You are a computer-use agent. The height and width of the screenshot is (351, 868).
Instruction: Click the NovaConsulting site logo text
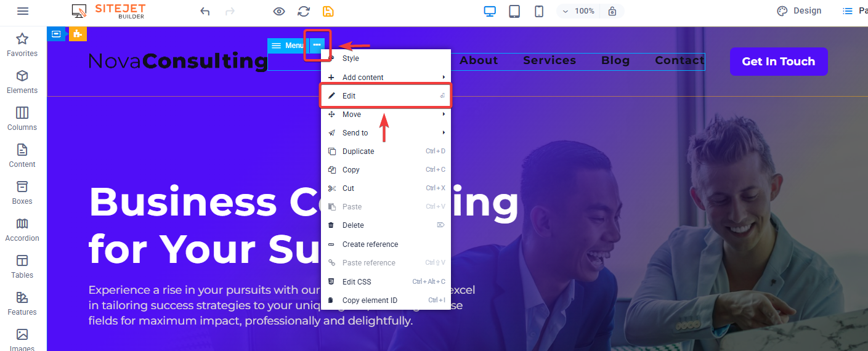(x=178, y=62)
